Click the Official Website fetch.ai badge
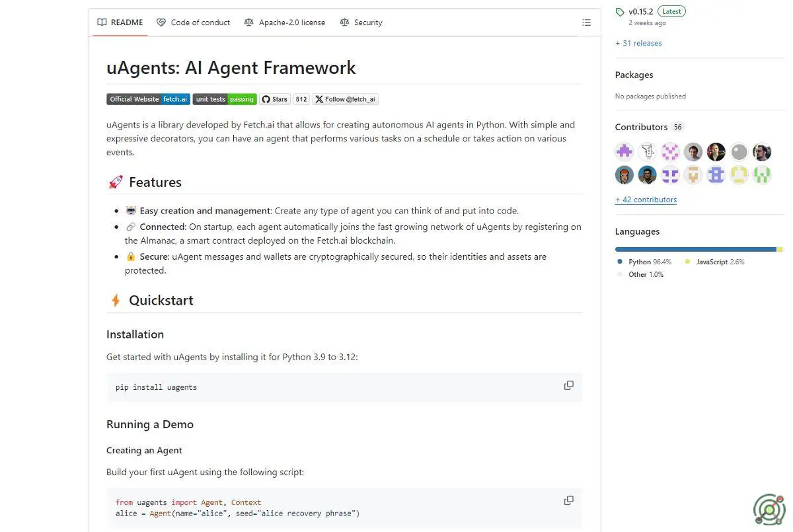This screenshot has width=793, height=532. 148,99
